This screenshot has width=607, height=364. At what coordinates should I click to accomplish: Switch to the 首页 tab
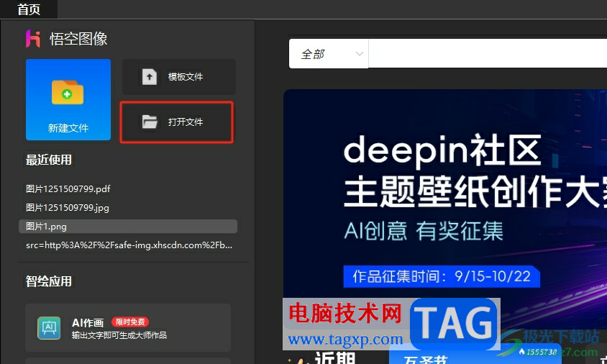(x=29, y=9)
